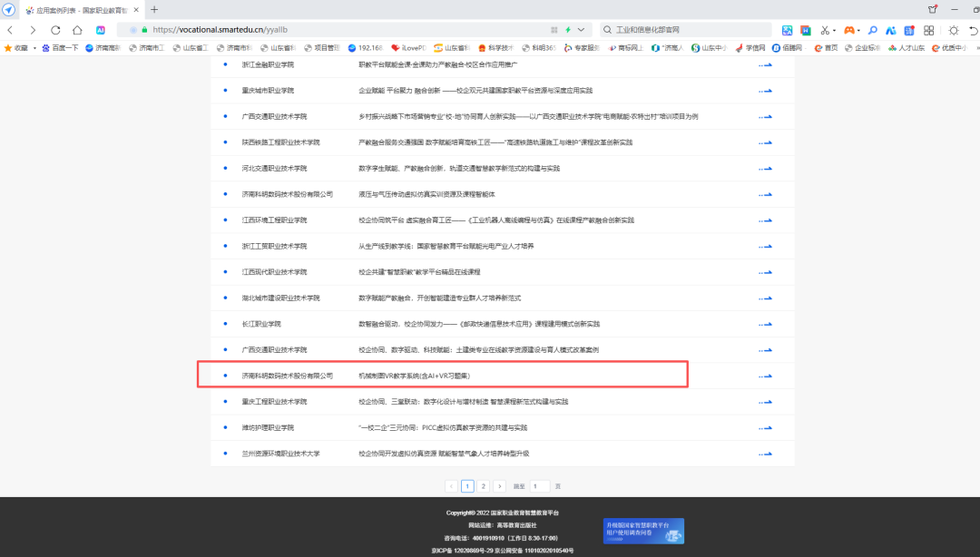The width and height of the screenshot is (980, 557).
Task: Open 液压与气压传动虚拟仿真实训资源及课程智能体 case
Action: (426, 194)
